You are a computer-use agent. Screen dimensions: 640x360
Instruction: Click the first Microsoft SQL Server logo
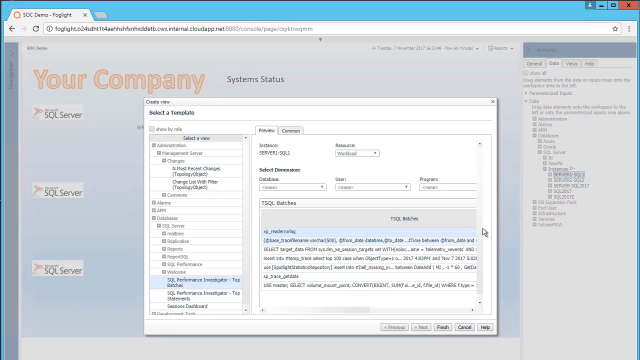click(58, 113)
